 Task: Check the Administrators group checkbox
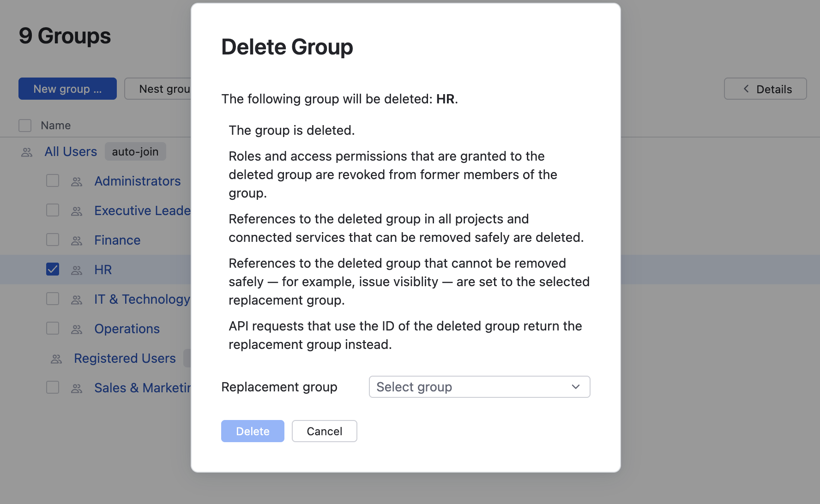pos(53,181)
